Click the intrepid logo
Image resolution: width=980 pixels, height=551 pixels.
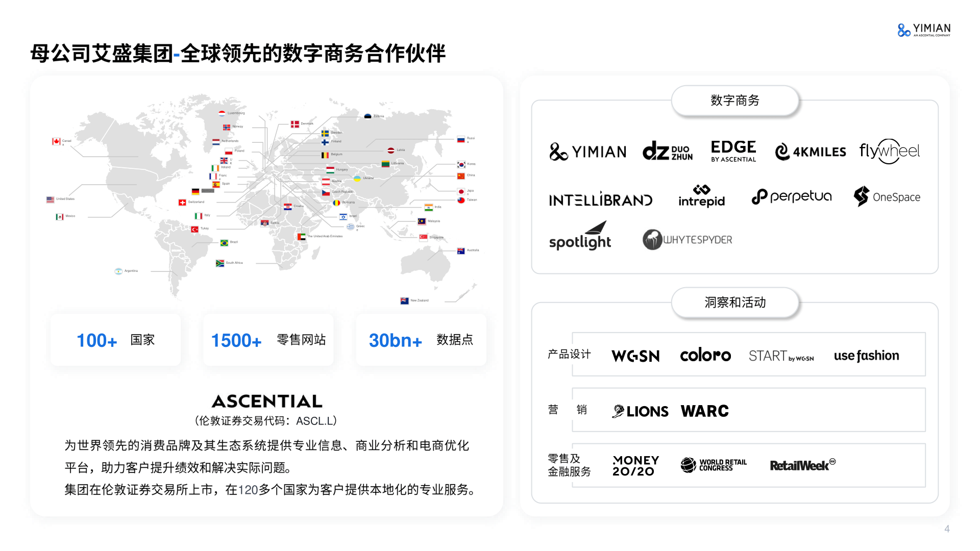pos(702,196)
